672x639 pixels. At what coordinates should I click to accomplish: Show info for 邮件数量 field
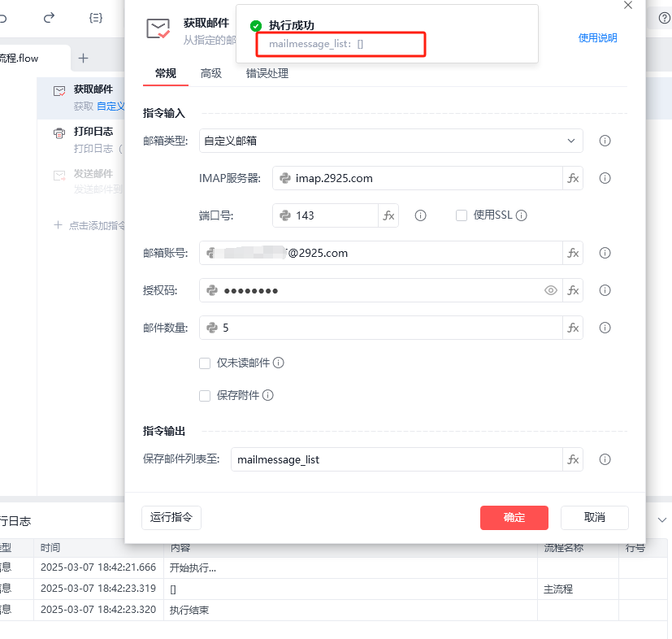(x=605, y=328)
